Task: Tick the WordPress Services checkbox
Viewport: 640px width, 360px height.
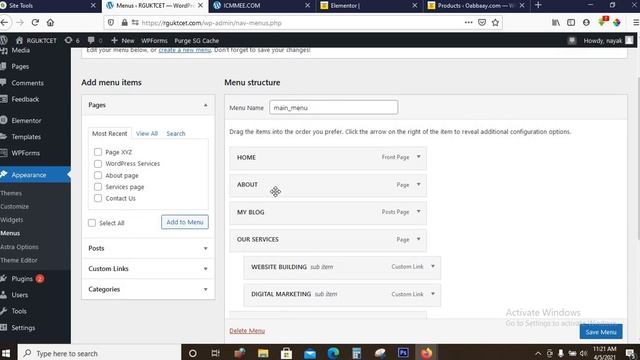Action: (x=98, y=164)
